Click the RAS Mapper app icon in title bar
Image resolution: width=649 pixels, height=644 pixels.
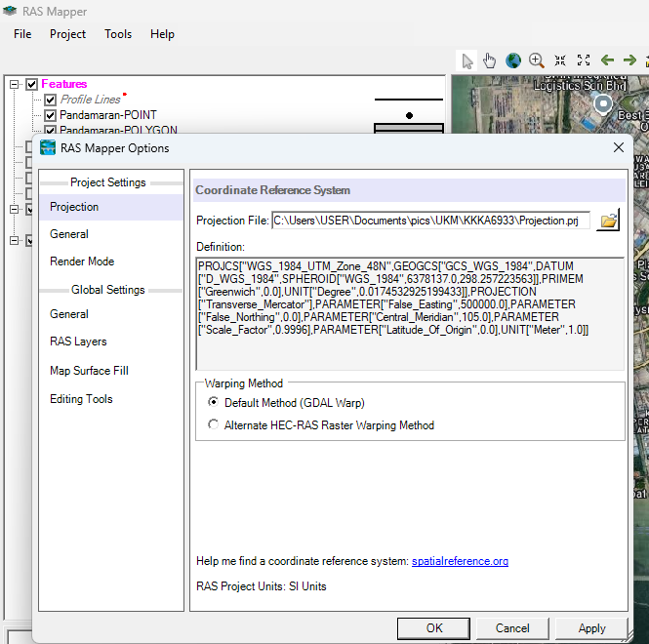click(10, 11)
